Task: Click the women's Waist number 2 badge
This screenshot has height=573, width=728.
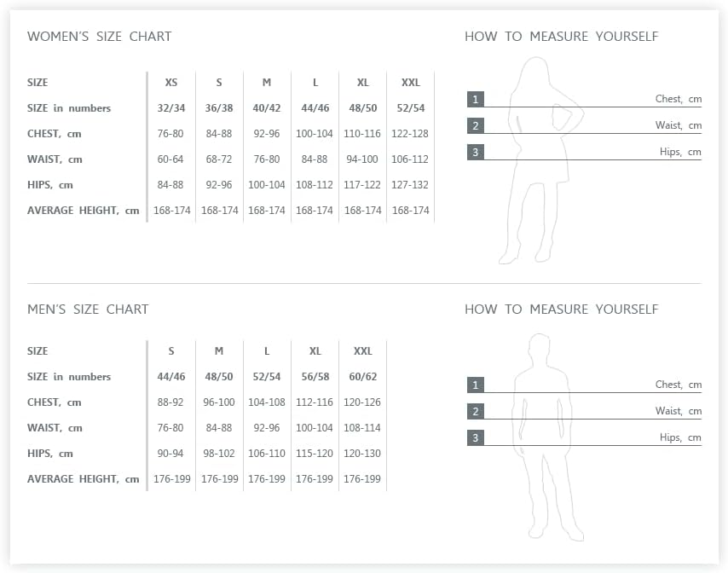Action: pyautogui.click(x=476, y=125)
